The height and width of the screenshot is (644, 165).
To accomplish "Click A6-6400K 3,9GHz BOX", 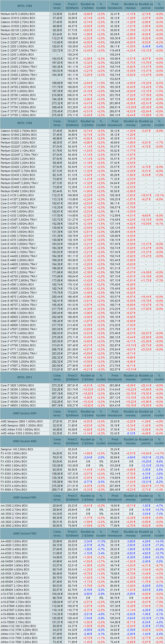I will pos(15,565).
